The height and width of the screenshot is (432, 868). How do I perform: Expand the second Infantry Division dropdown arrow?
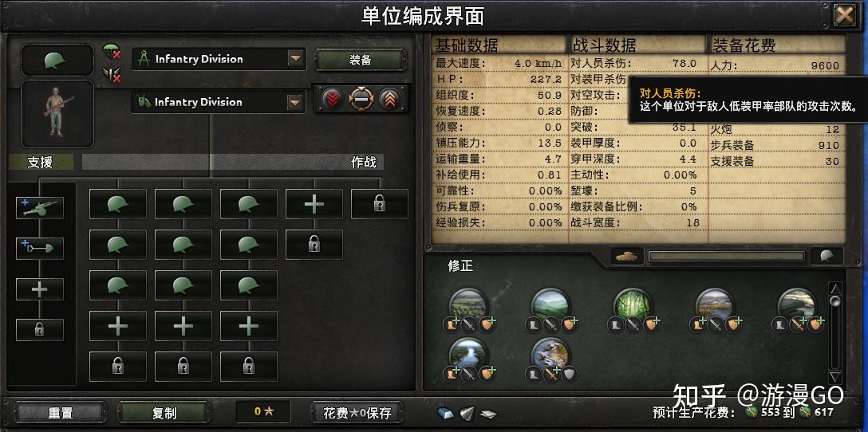pyautogui.click(x=296, y=102)
